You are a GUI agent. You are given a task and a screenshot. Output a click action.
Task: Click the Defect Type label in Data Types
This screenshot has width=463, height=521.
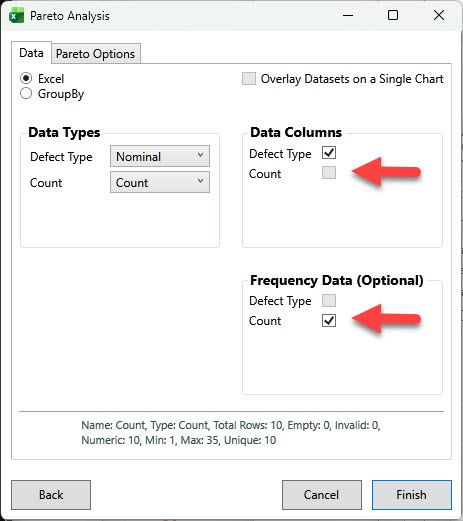pyautogui.click(x=61, y=157)
